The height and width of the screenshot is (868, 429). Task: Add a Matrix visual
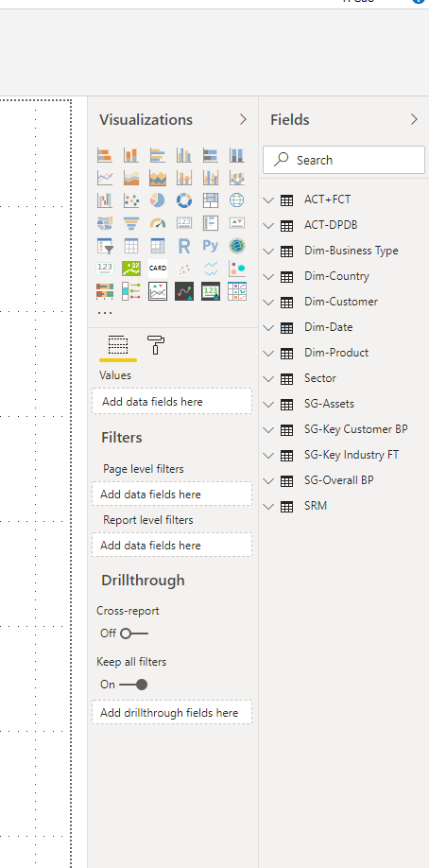pos(158,246)
